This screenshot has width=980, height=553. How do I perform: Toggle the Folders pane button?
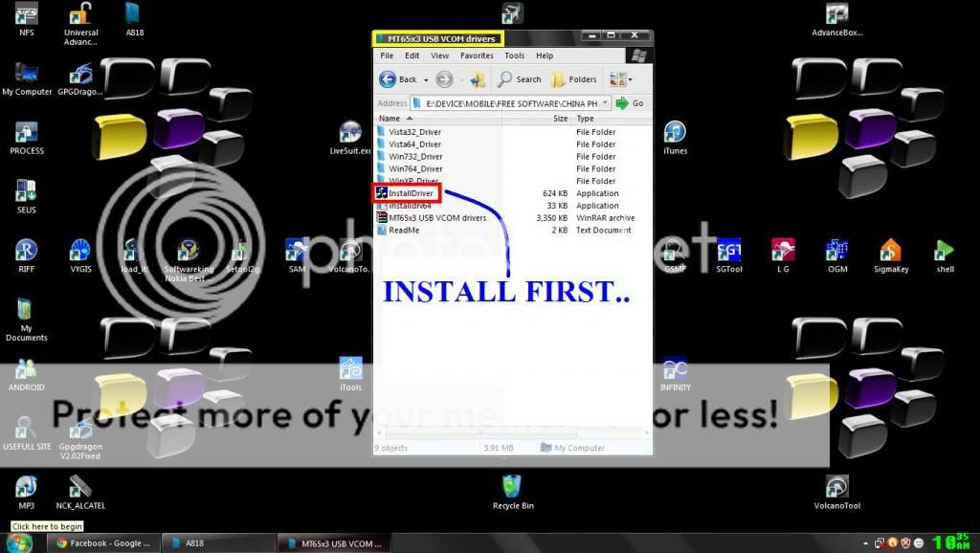click(x=573, y=79)
